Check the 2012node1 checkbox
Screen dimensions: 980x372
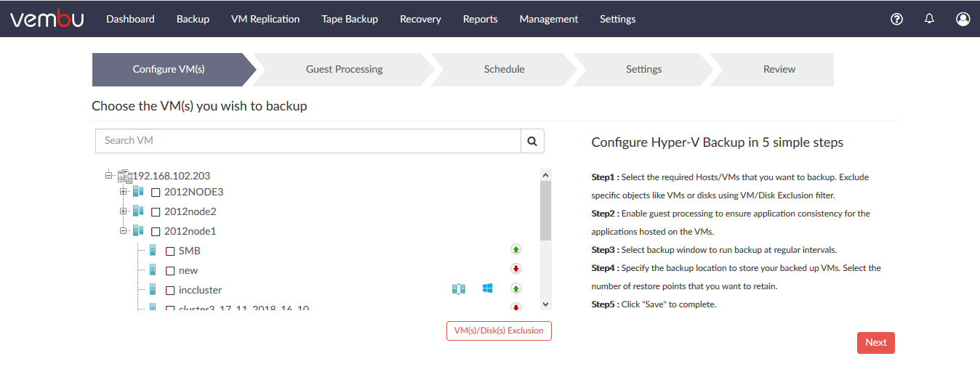pos(156,232)
